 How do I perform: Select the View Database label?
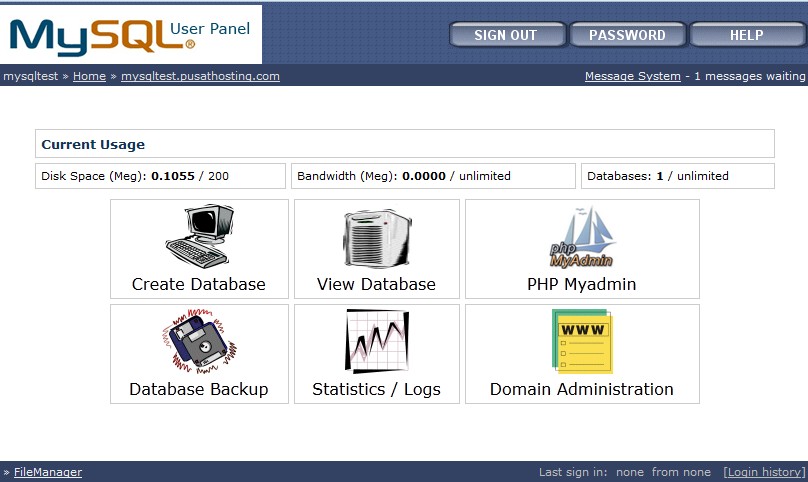[x=376, y=284]
